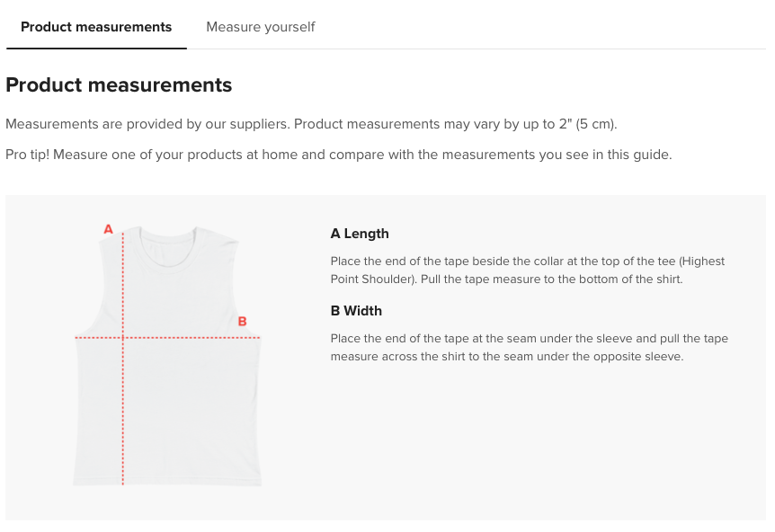Select the B Width heading

click(356, 311)
